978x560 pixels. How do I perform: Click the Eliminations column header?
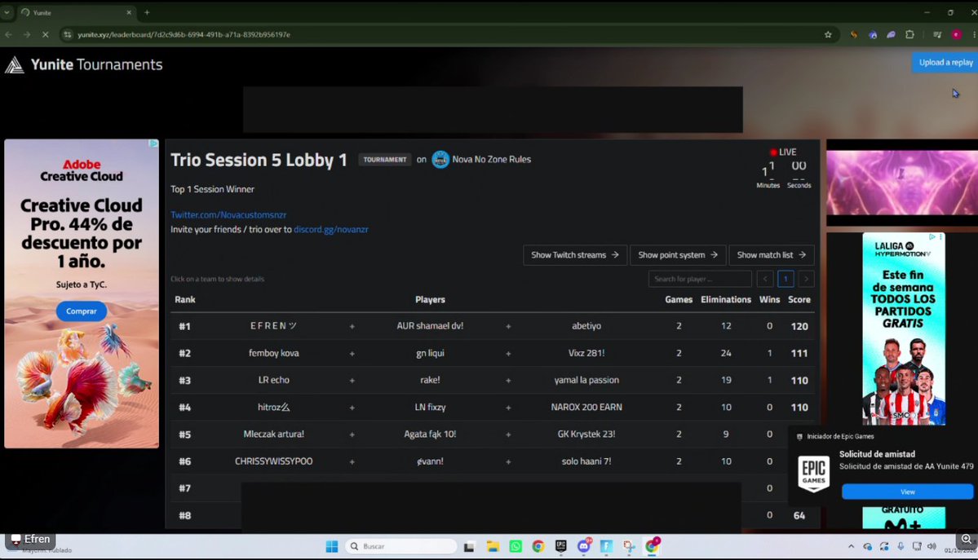pos(725,300)
